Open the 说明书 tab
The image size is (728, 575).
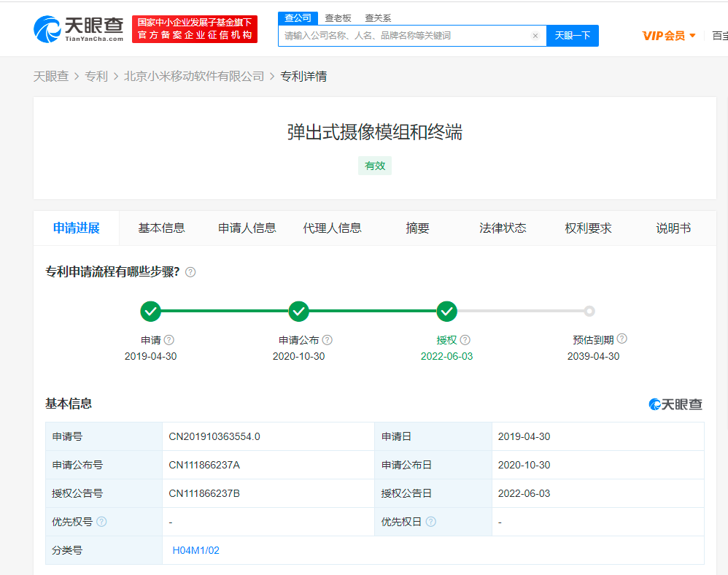tap(673, 228)
